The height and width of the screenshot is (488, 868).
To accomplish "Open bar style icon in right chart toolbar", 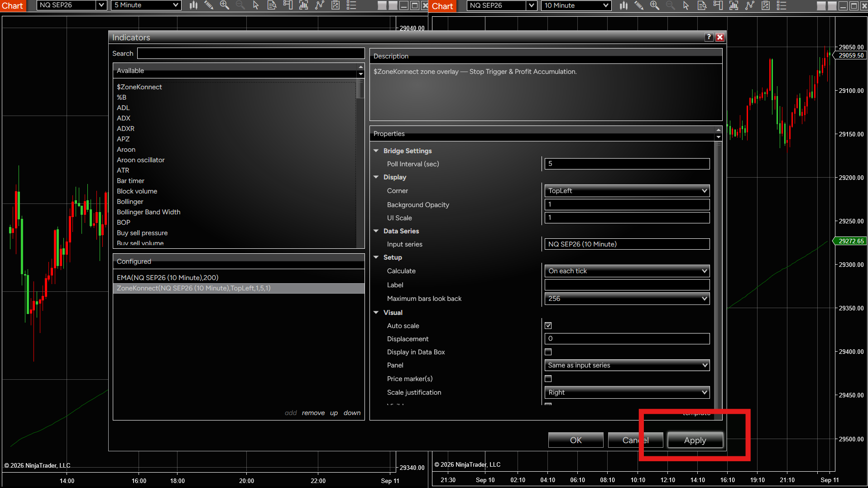I will point(623,5).
